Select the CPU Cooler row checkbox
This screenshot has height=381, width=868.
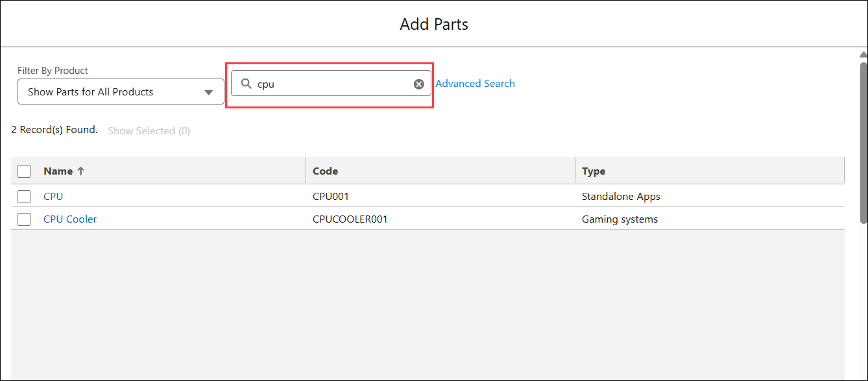24,219
